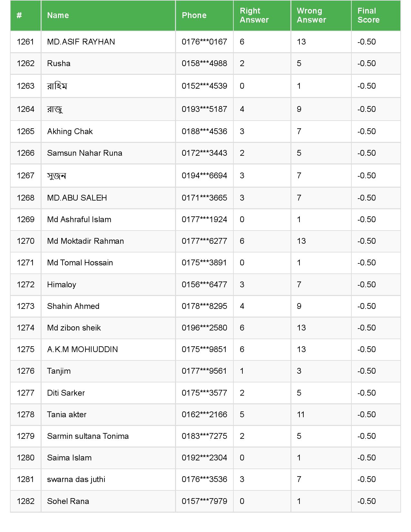Select the name Md Moktadir Rahman

pyautogui.click(x=85, y=241)
